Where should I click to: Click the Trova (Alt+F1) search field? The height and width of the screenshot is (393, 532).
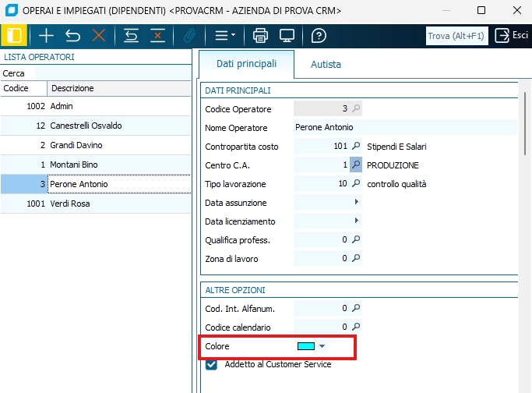[x=456, y=36]
